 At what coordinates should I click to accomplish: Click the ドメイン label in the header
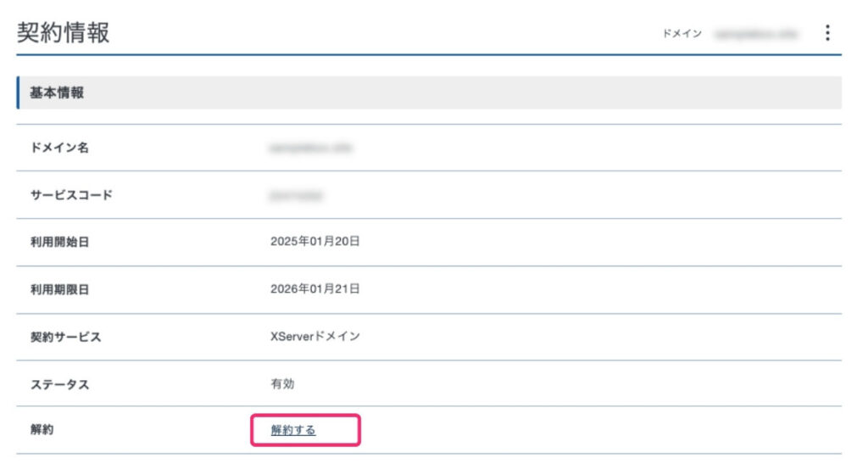(682, 34)
